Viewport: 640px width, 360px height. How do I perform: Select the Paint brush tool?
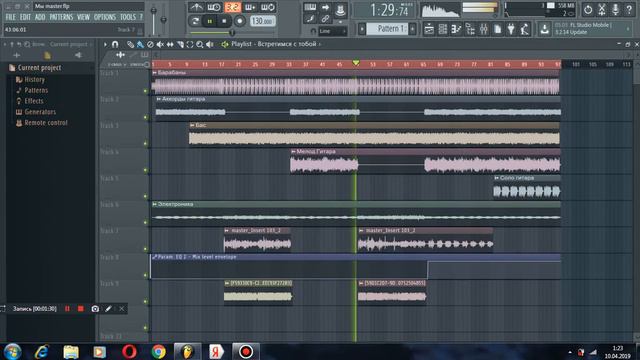[140, 44]
